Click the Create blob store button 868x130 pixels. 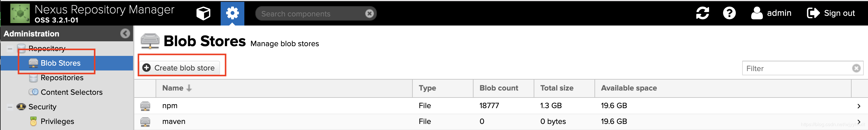click(179, 68)
